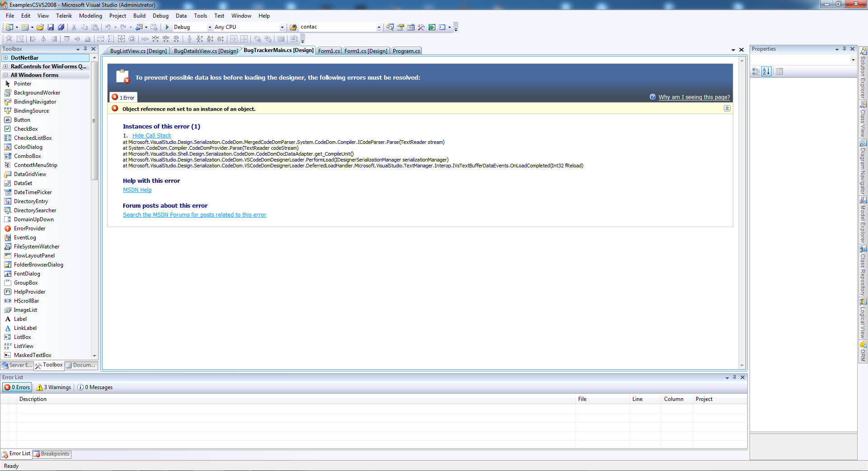868x471 pixels.
Task: Collapse the All Windows Forms toolbox group
Action: pos(6,75)
